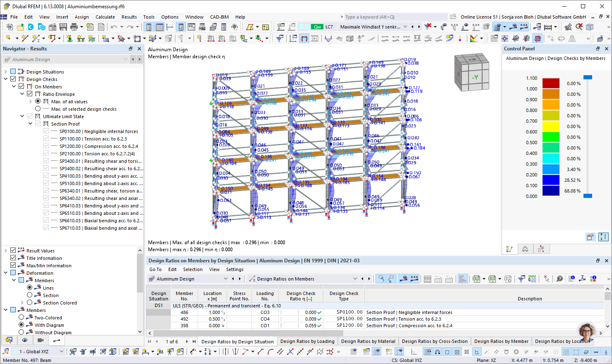Click the results filter funnel icon
This screenshot has width=612, height=364.
point(280,38)
